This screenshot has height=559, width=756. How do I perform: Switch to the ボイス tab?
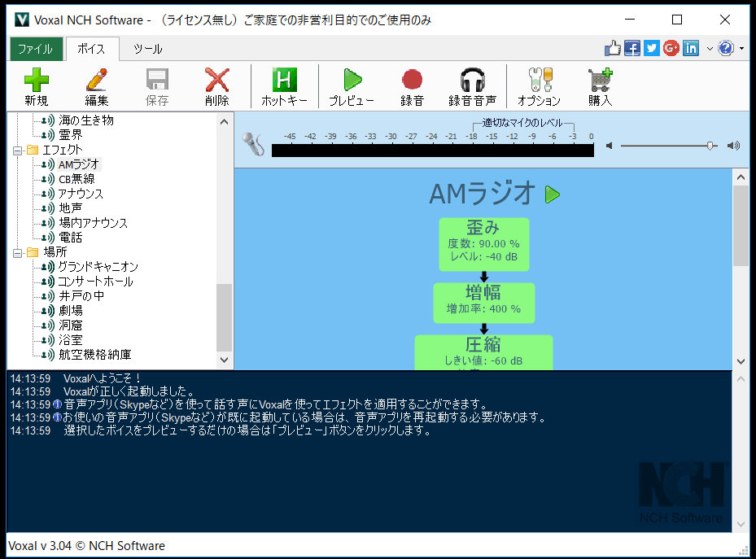pos(92,49)
